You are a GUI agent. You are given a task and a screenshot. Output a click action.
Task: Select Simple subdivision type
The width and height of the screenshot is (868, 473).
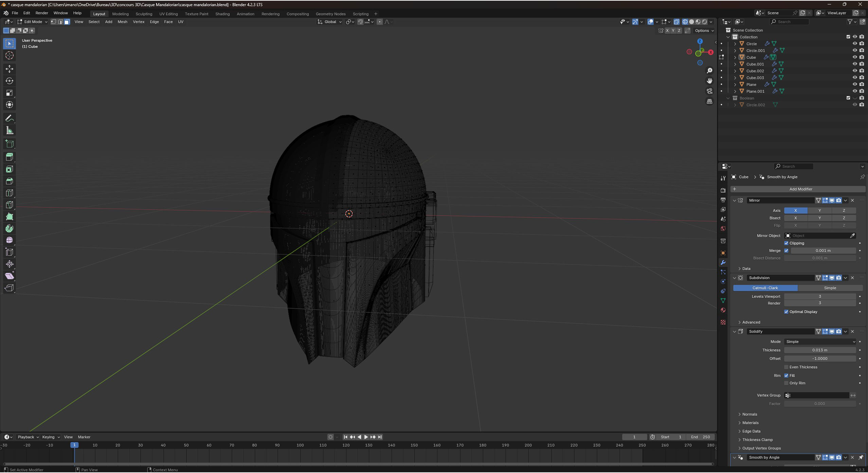point(830,288)
